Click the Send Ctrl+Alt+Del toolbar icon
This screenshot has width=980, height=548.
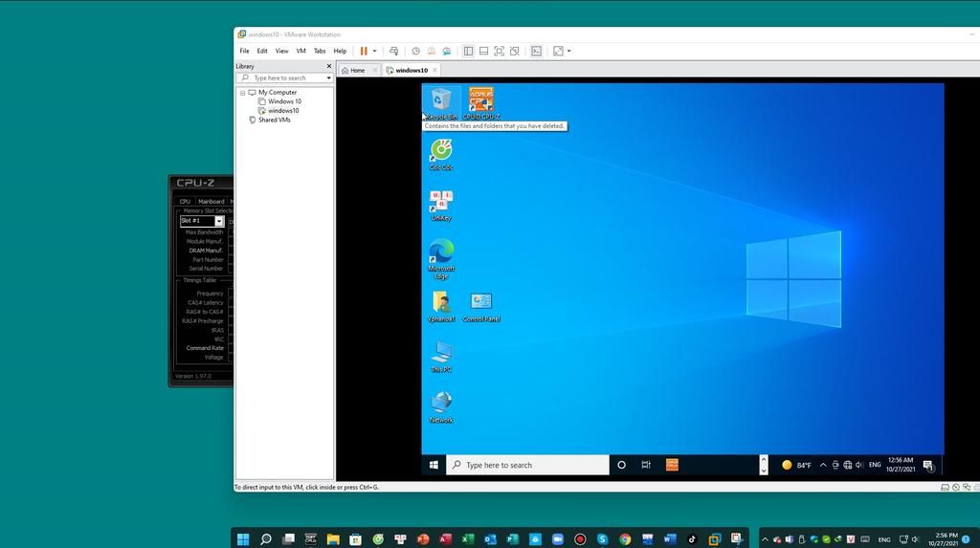(x=393, y=52)
